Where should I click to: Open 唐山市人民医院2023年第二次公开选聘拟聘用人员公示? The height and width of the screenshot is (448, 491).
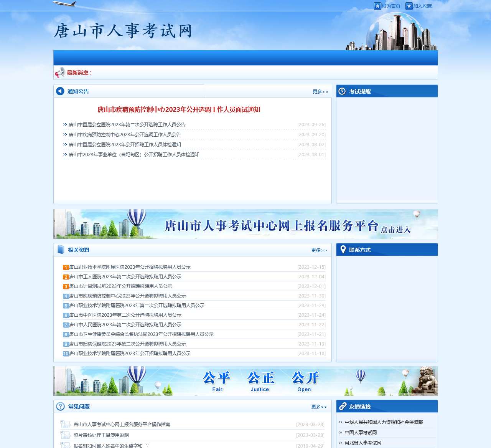[x=125, y=324]
